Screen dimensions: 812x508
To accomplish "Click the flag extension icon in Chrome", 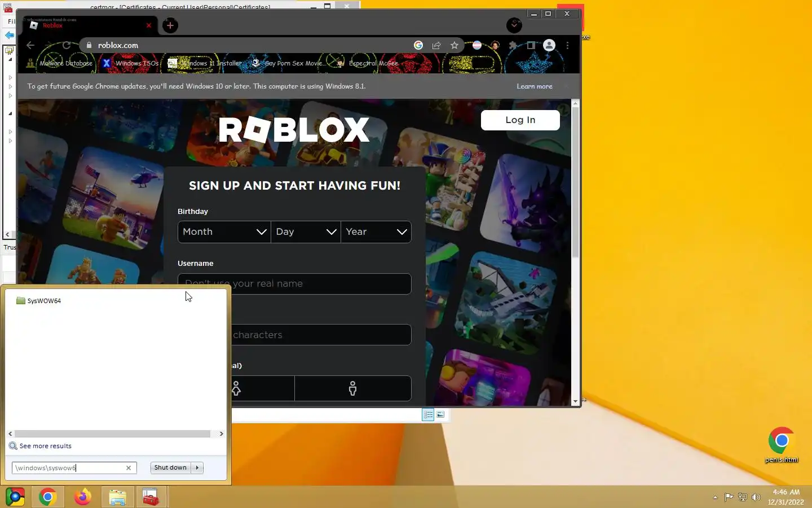I will 477,45.
